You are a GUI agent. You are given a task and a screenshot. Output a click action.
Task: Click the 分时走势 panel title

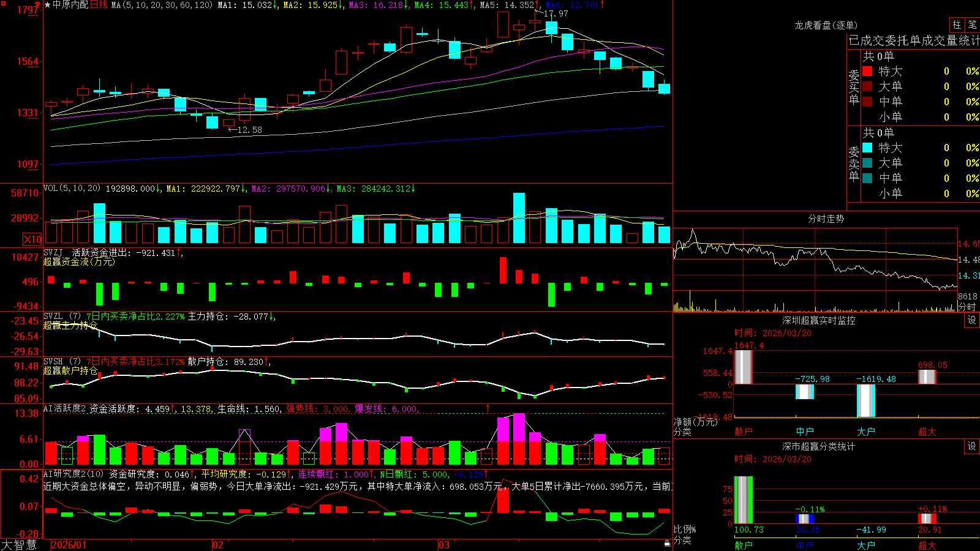pyautogui.click(x=826, y=219)
